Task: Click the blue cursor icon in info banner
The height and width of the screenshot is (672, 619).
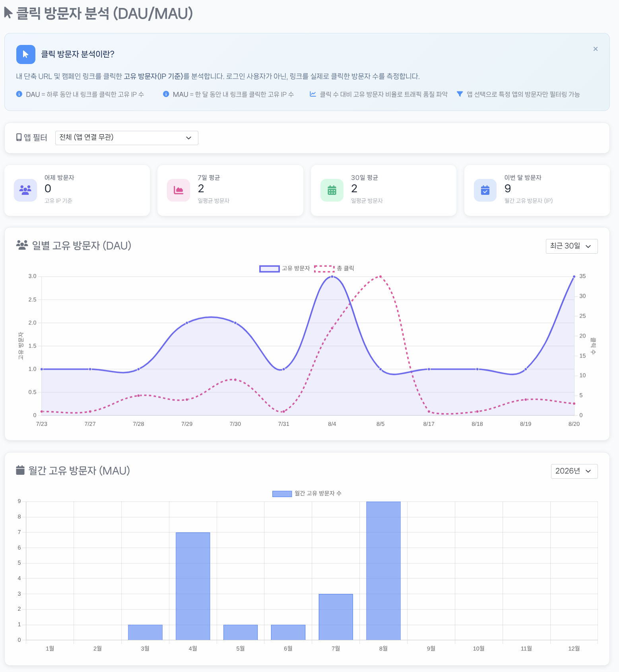Action: pyautogui.click(x=26, y=54)
